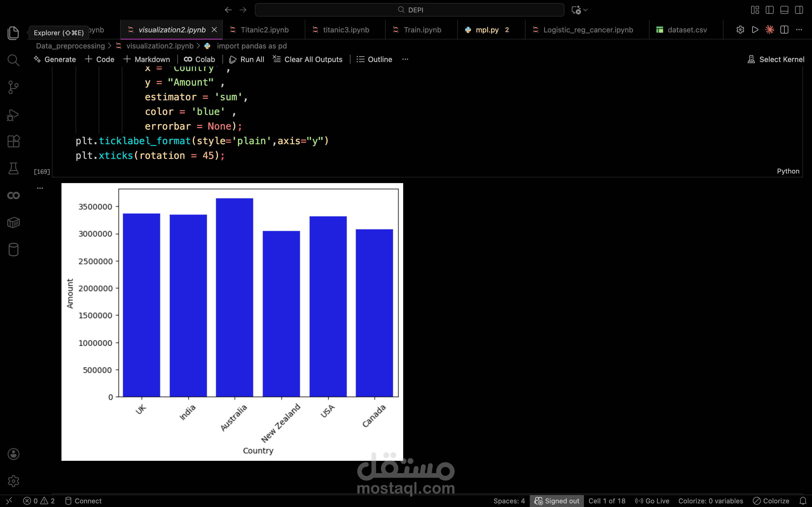Toggle the secondary side bar layout icon
The image size is (812, 507).
coord(799,10)
